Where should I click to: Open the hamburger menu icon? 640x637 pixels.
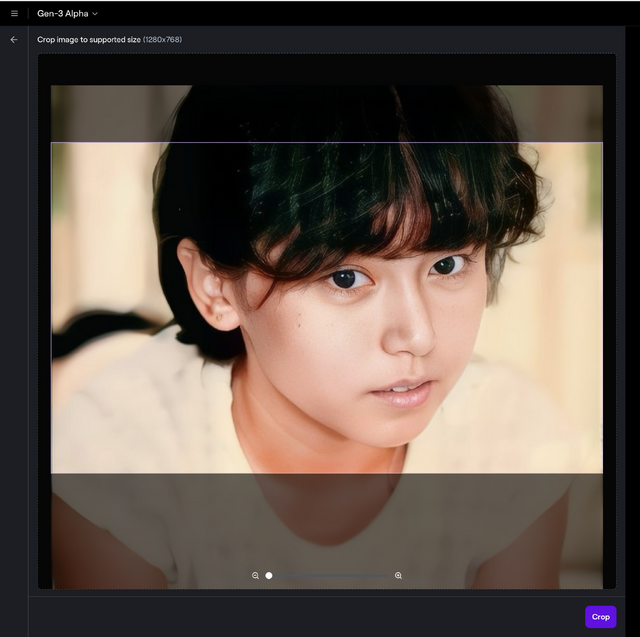point(14,13)
